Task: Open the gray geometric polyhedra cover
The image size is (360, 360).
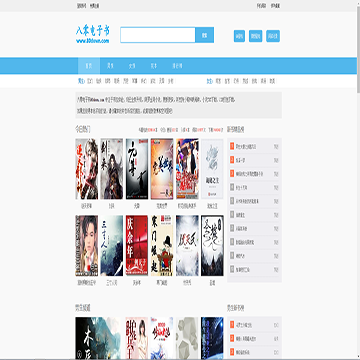Action: 187,338
